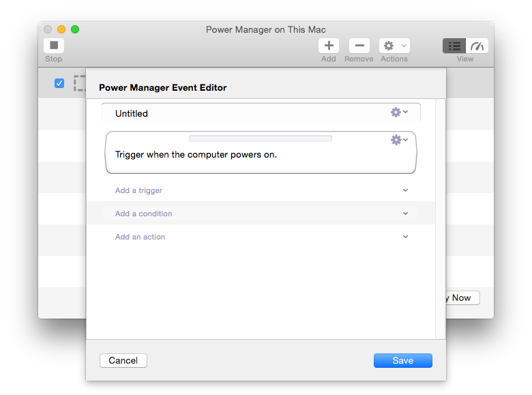The image size is (532, 395).
Task: Expand the 'Add a trigger' dropdown
Action: click(x=261, y=190)
